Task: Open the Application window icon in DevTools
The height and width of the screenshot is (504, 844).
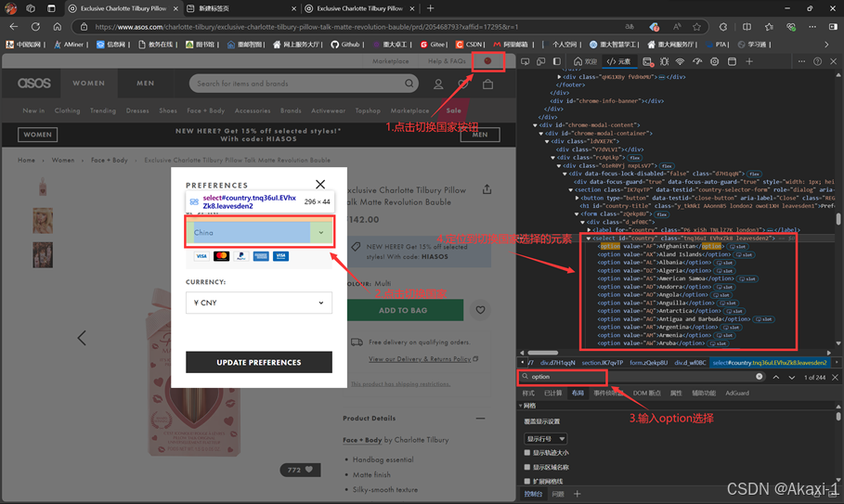Action: click(732, 61)
